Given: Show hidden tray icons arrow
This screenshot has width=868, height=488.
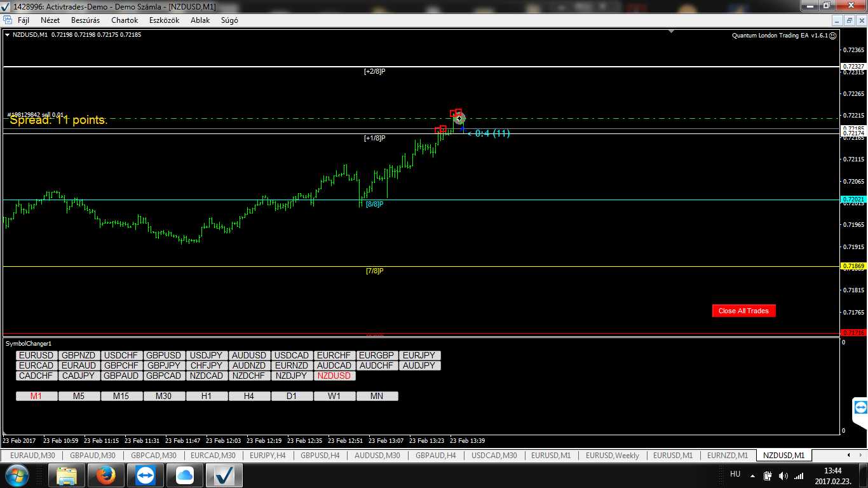Looking at the screenshot, I should pyautogui.click(x=752, y=475).
